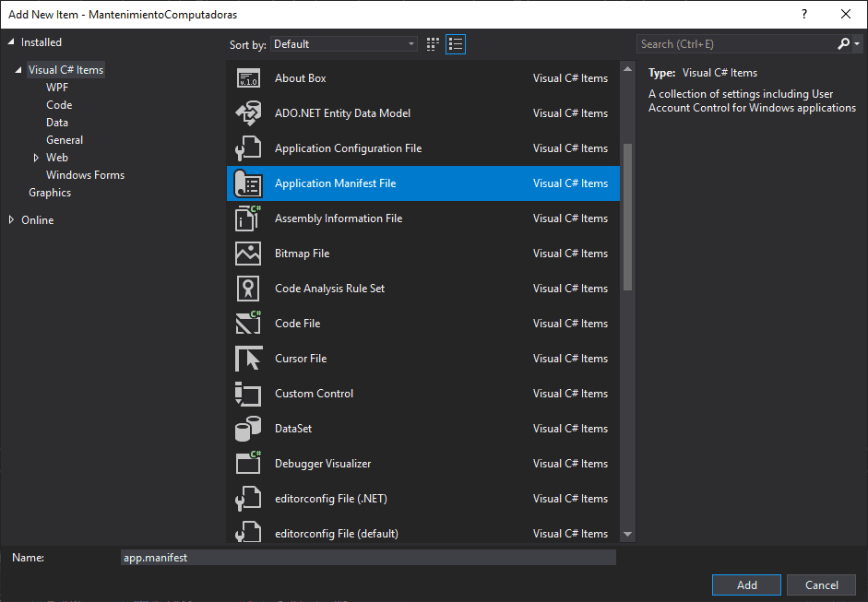This screenshot has width=868, height=602.
Task: Click the Debugger Visualizer template icon
Action: [247, 463]
